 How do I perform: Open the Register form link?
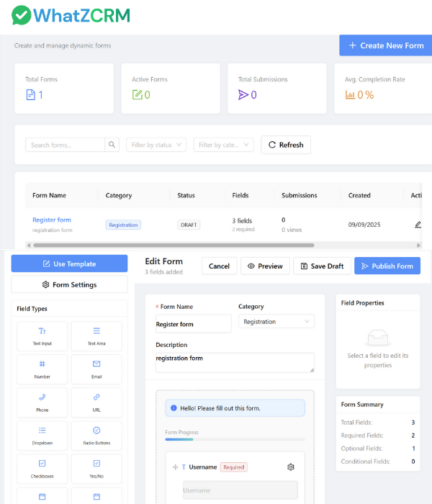point(52,220)
